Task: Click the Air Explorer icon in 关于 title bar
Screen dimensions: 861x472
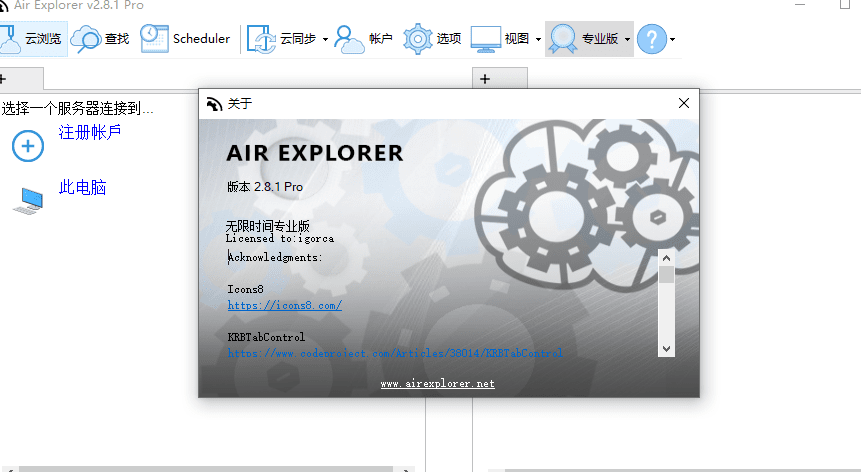Action: [x=214, y=104]
